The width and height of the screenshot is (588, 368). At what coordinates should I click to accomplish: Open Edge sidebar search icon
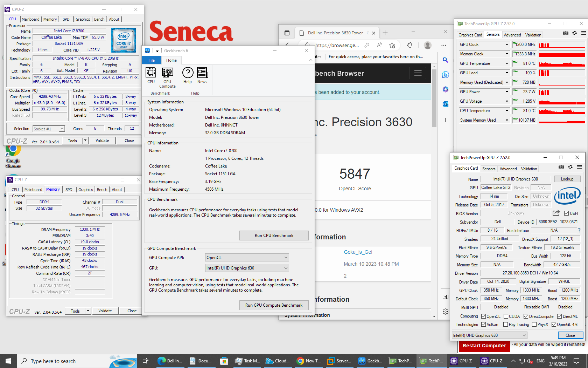pyautogui.click(x=445, y=60)
